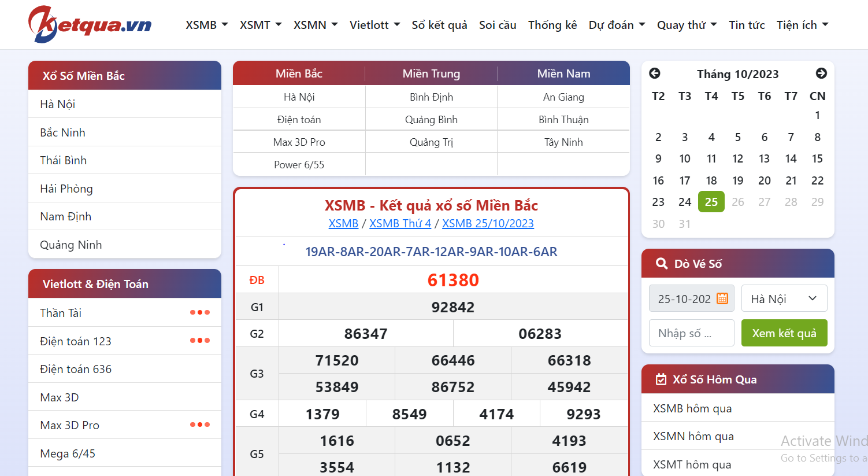The width and height of the screenshot is (868, 476).
Task: Open Soi cầu page
Action: (498, 25)
